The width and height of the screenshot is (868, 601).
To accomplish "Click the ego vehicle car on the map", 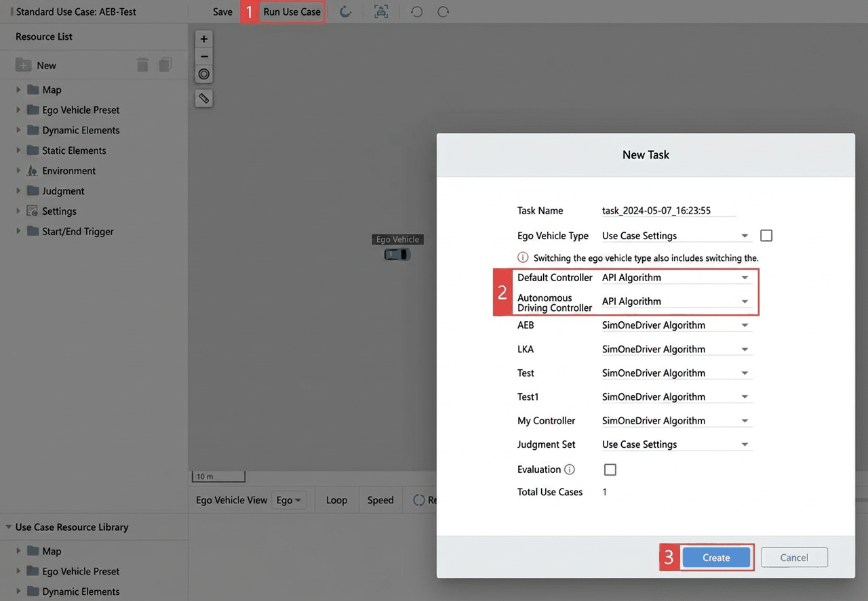I will click(x=397, y=254).
